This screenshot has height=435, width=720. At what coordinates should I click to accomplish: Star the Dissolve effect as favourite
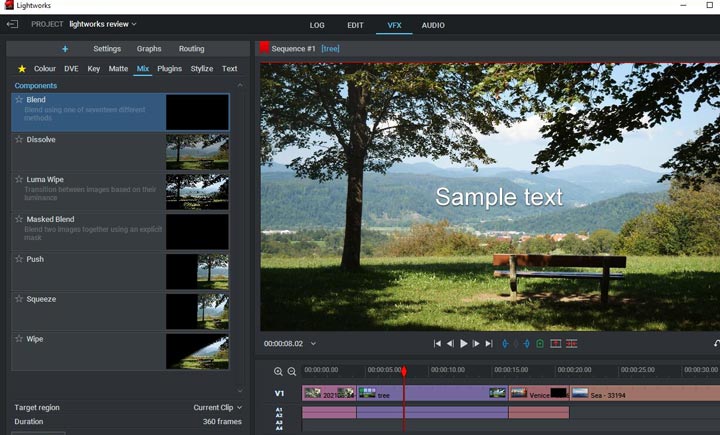(x=19, y=140)
